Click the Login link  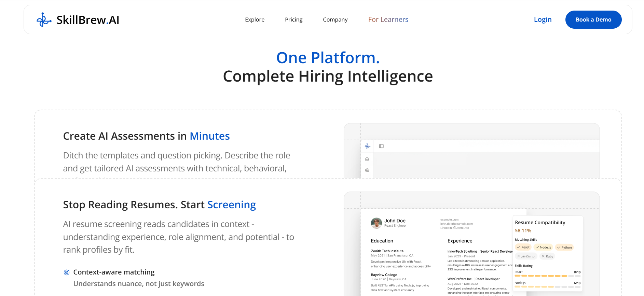click(x=543, y=19)
